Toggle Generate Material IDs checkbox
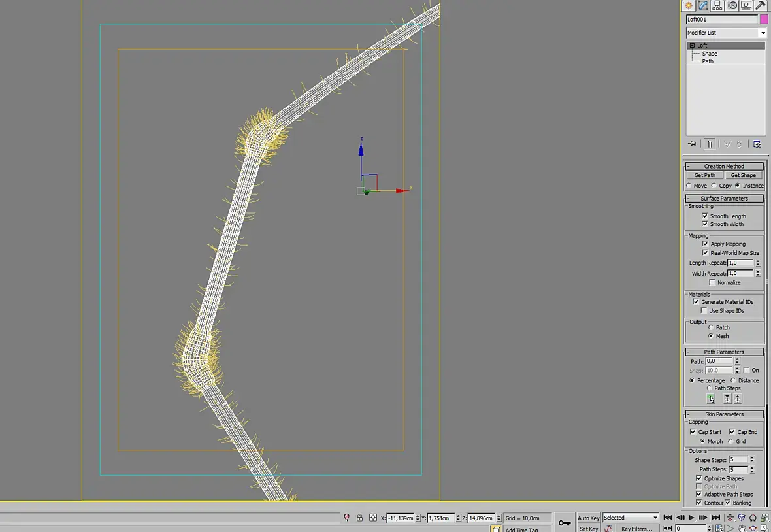Image resolution: width=771 pixels, height=532 pixels. (x=696, y=301)
